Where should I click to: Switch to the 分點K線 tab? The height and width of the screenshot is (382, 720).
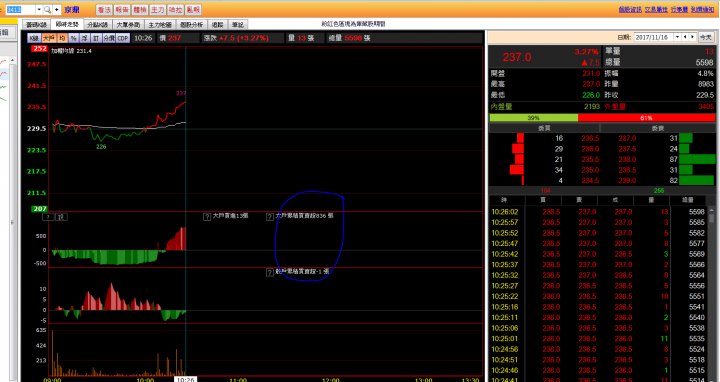(x=98, y=25)
